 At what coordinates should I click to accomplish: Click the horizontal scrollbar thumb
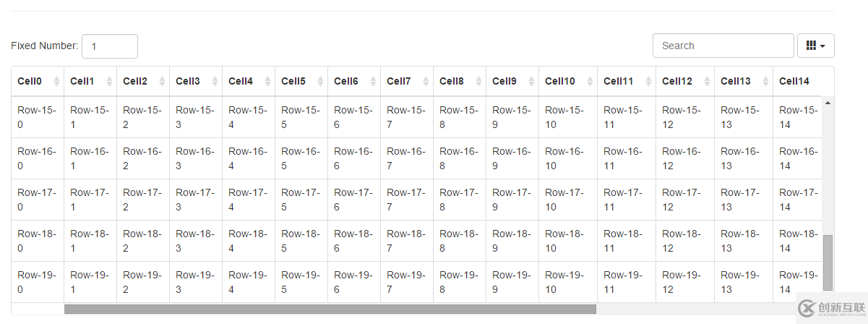coord(330,309)
